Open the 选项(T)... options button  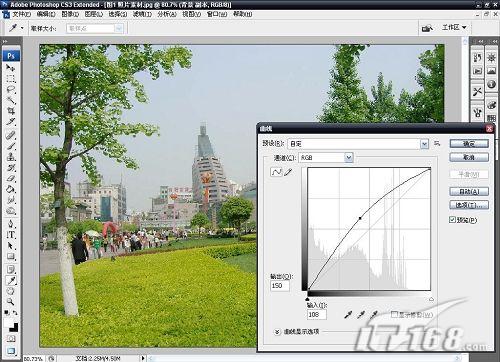(x=469, y=205)
